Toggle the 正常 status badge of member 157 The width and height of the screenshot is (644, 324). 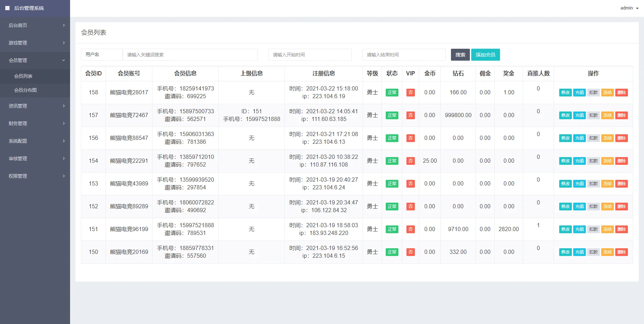click(x=392, y=115)
